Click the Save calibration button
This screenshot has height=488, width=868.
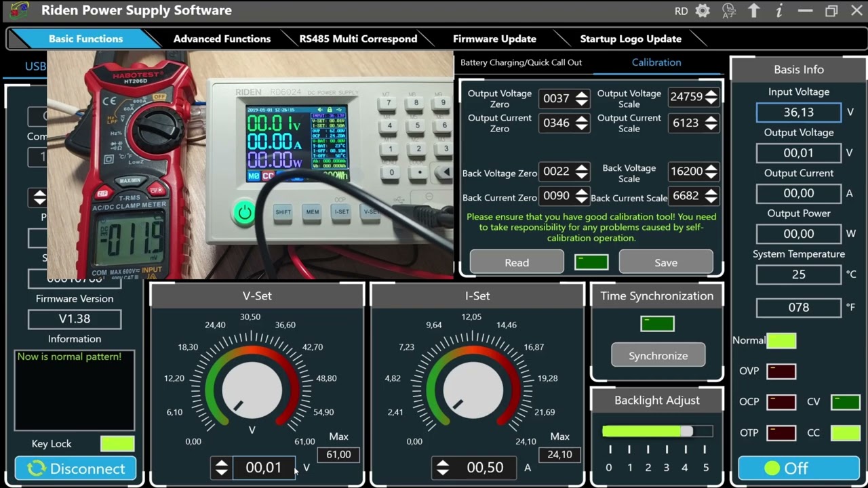(x=666, y=262)
